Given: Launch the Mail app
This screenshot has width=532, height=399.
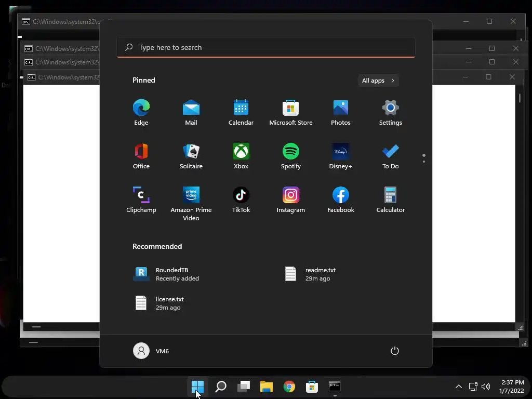Looking at the screenshot, I should coord(191,113).
